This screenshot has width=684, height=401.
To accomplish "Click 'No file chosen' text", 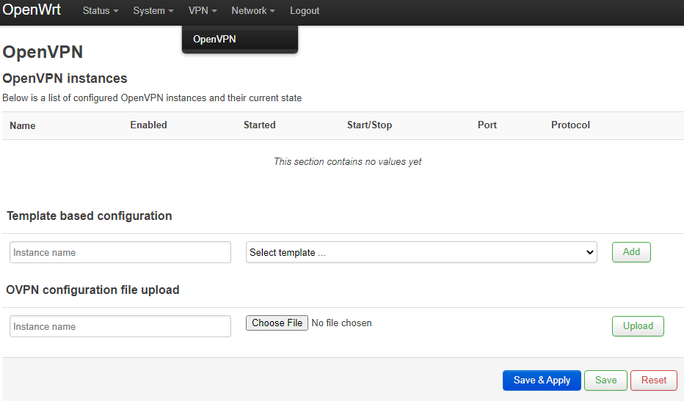I will pyautogui.click(x=342, y=323).
